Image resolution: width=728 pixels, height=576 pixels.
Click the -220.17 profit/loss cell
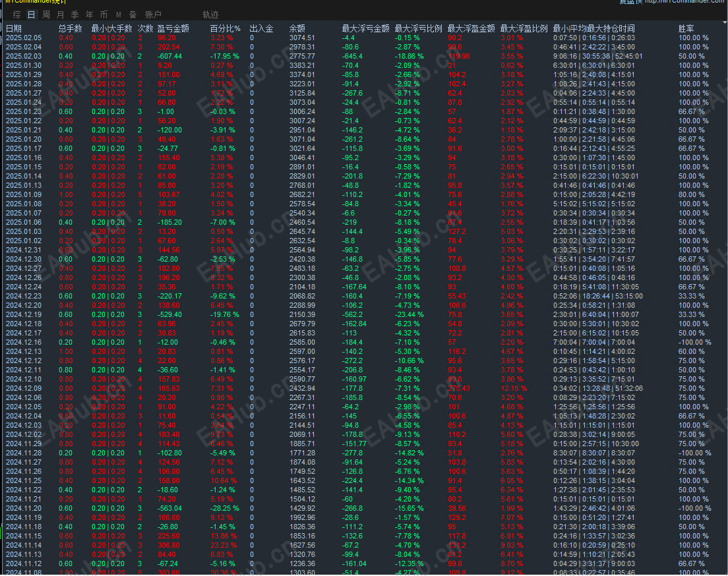point(169,296)
